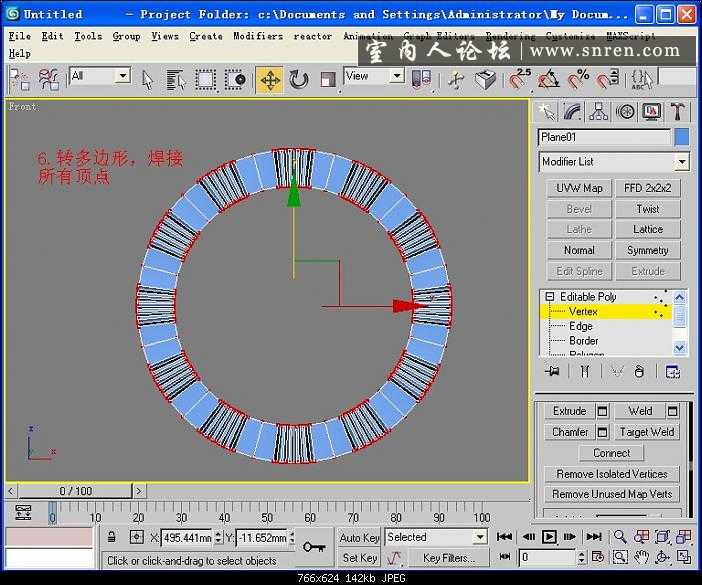Click the Plane01 object color swatch

[682, 137]
